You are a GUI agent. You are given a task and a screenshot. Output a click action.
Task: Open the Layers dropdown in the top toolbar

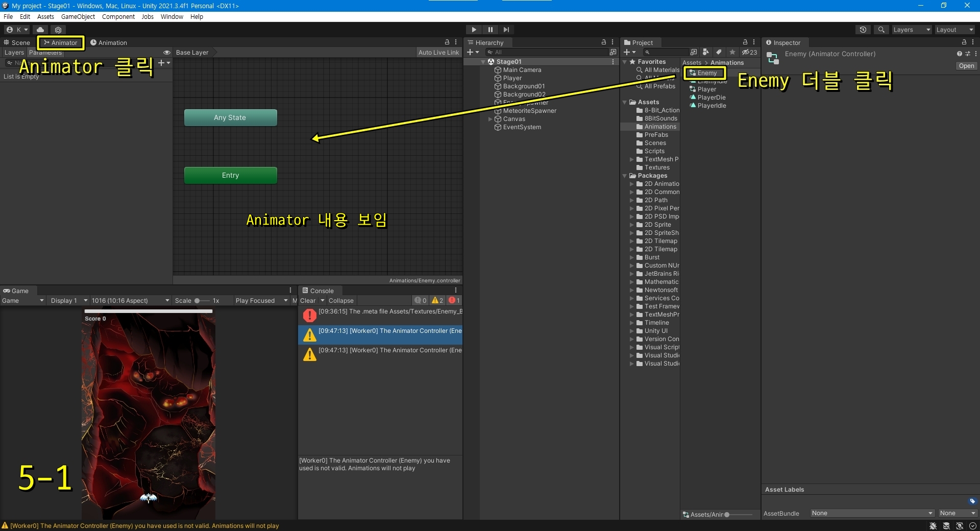(x=911, y=30)
